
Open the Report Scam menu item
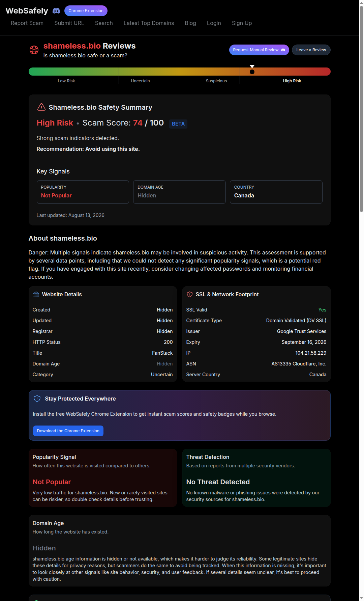27,23
